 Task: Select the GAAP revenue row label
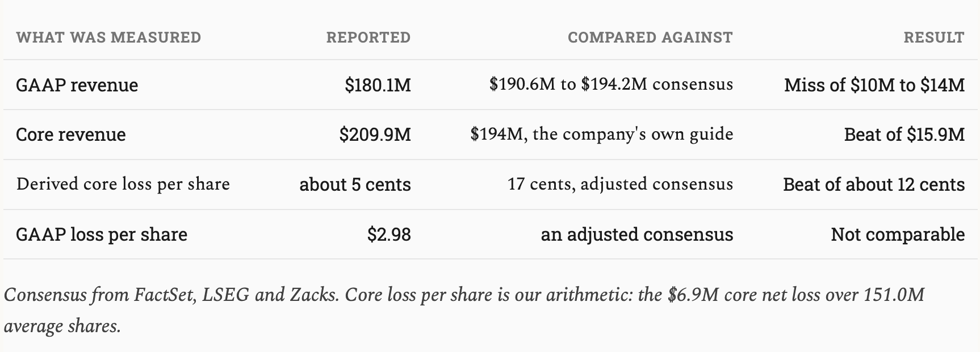pos(77,85)
